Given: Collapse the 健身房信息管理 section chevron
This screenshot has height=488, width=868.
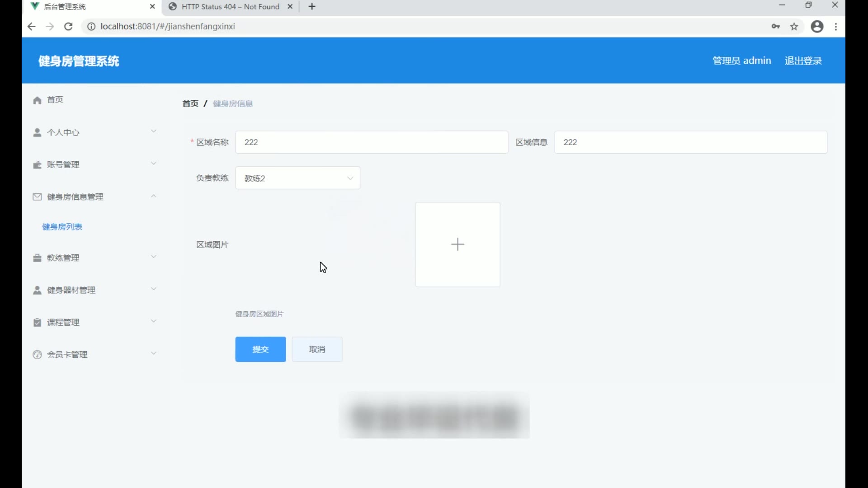Looking at the screenshot, I should [x=154, y=196].
